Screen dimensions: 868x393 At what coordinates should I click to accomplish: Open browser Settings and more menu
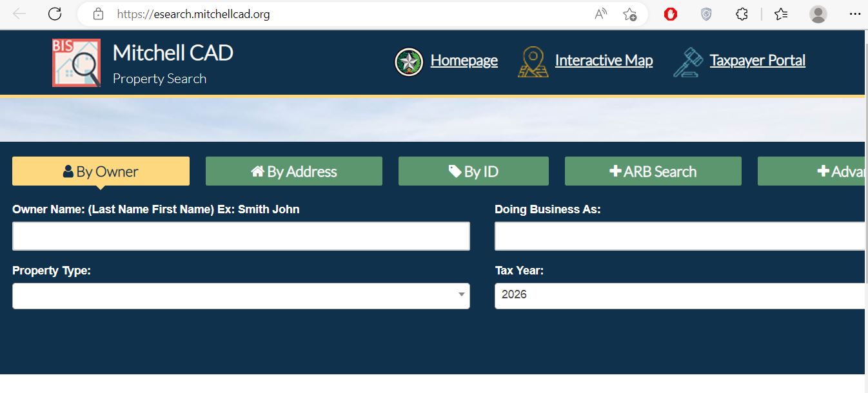tap(855, 14)
